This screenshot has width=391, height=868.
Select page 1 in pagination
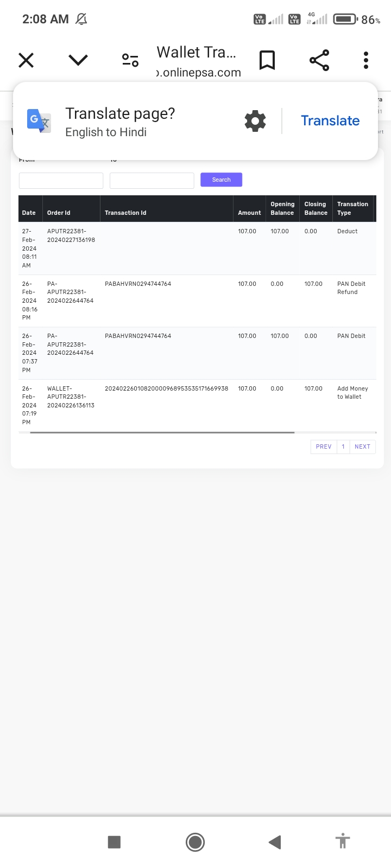(x=343, y=446)
